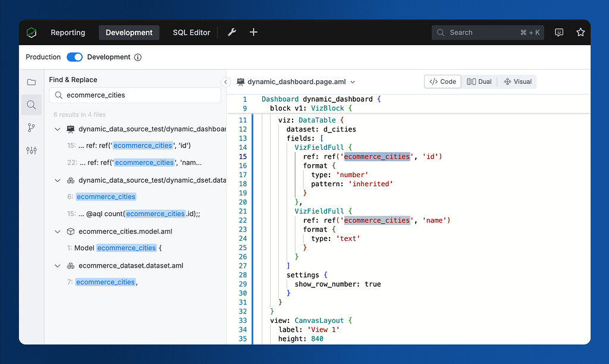Collapse the dynamic_dashboard search results group
Screen dimensions: 609x364
point(57,128)
